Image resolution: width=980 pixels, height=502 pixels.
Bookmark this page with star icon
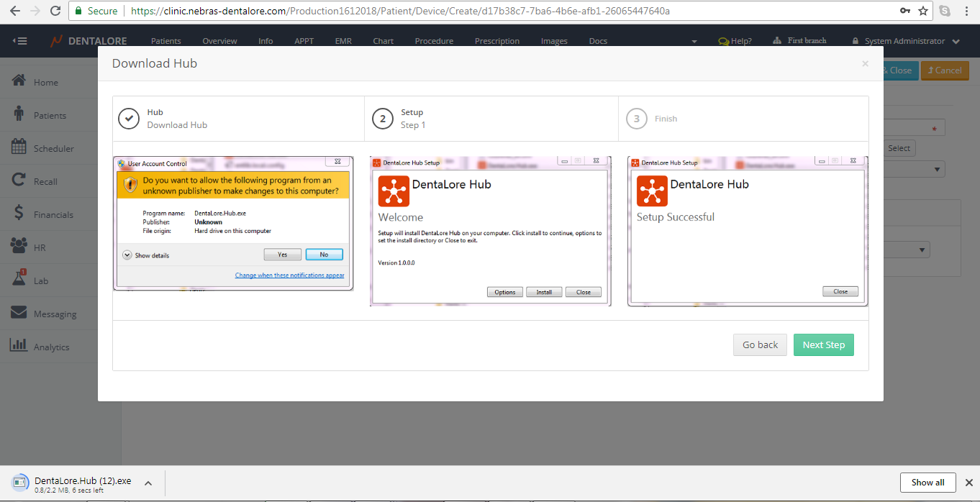(923, 12)
